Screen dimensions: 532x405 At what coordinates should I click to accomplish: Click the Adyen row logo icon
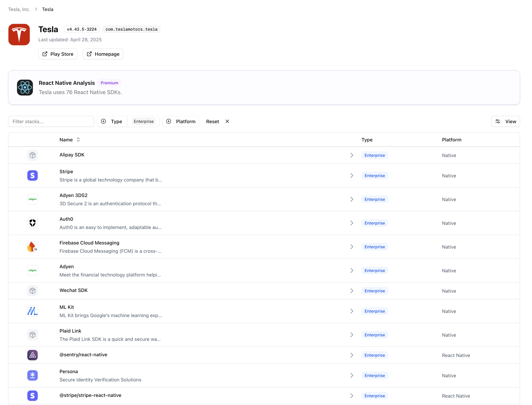point(33,270)
